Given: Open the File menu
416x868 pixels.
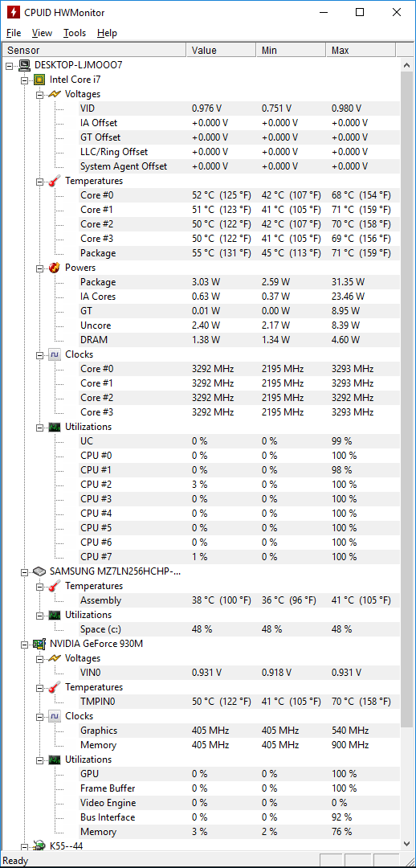Looking at the screenshot, I should pos(14,33).
